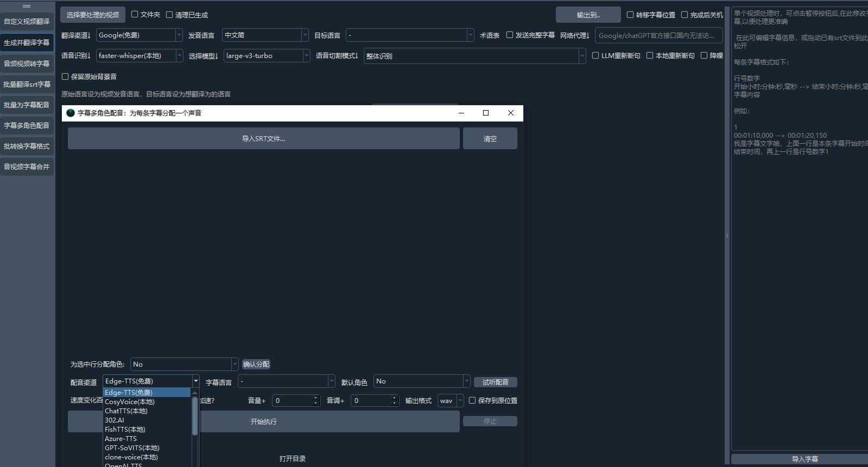Choose Azure-TTS in dubbing channel list
Image resolution: width=868 pixels, height=467 pixels.
(x=121, y=439)
